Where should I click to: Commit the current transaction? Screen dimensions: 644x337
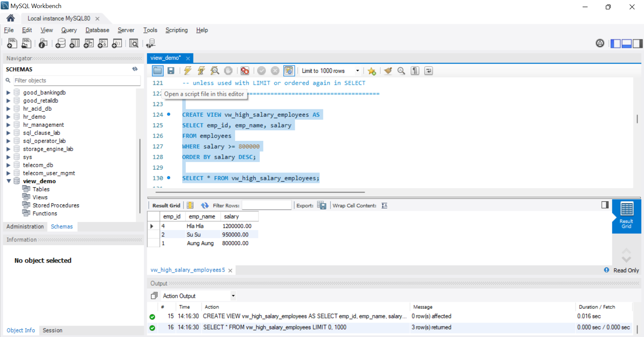261,70
